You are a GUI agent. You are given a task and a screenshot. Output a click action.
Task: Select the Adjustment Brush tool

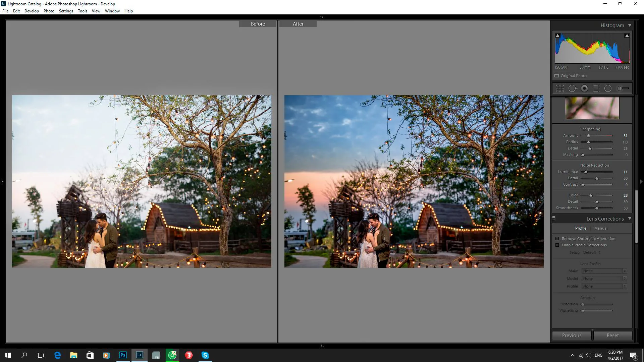coord(623,88)
